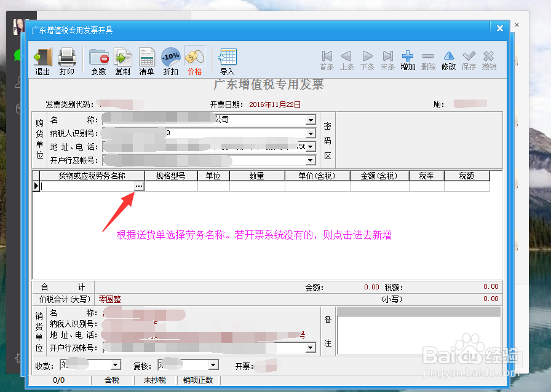Click the 未抄税 status label

click(x=154, y=380)
